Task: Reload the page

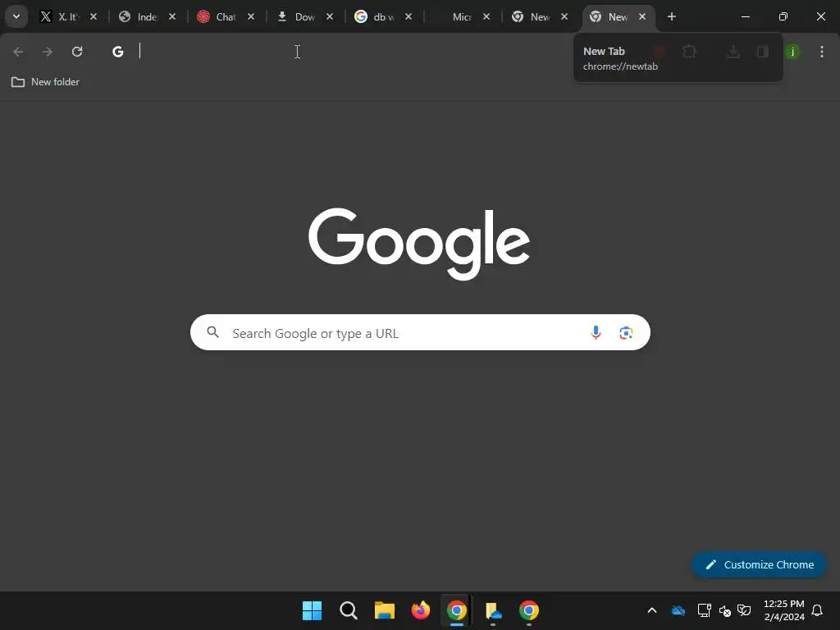Action: 77,52
